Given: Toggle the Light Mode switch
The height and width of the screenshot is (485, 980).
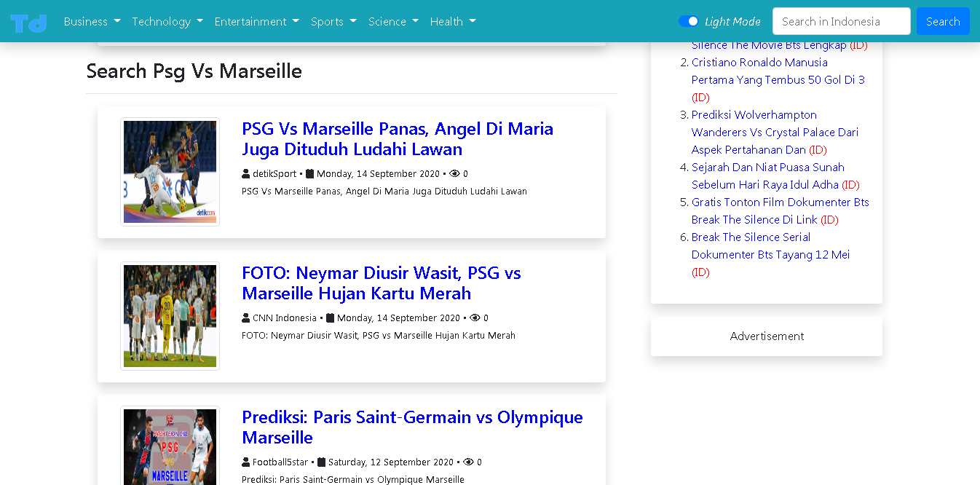Looking at the screenshot, I should click(x=689, y=22).
